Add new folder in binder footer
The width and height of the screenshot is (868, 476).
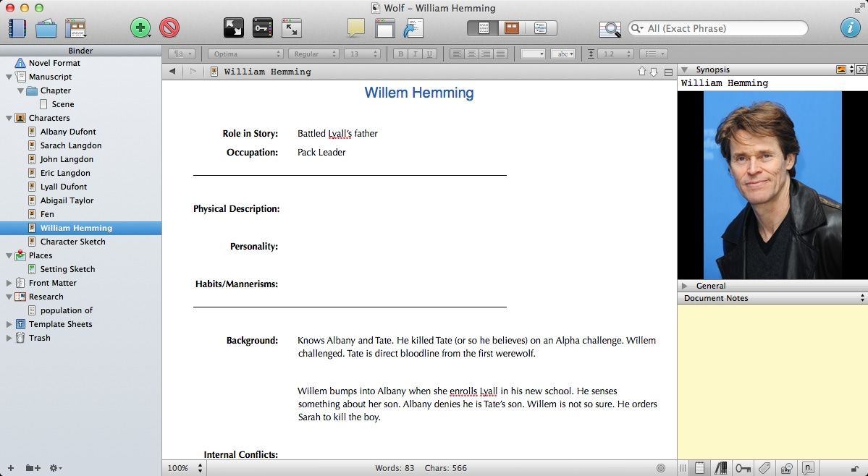[33, 468]
